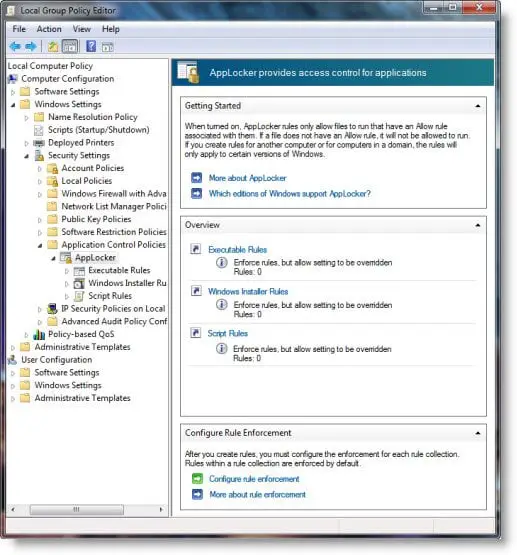The image size is (517, 555).
Task: Click the Script Rules tree icon
Action: pos(79,296)
